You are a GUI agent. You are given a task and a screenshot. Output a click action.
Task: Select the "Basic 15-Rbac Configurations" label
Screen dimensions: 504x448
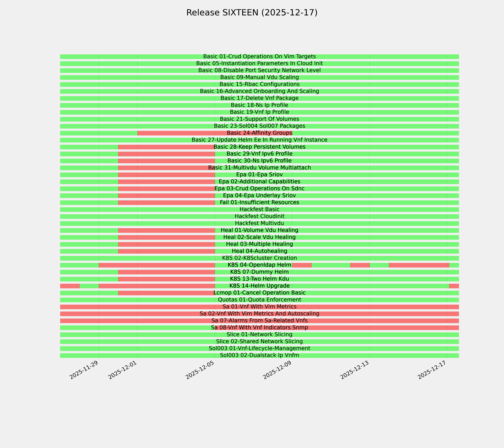[259, 84]
